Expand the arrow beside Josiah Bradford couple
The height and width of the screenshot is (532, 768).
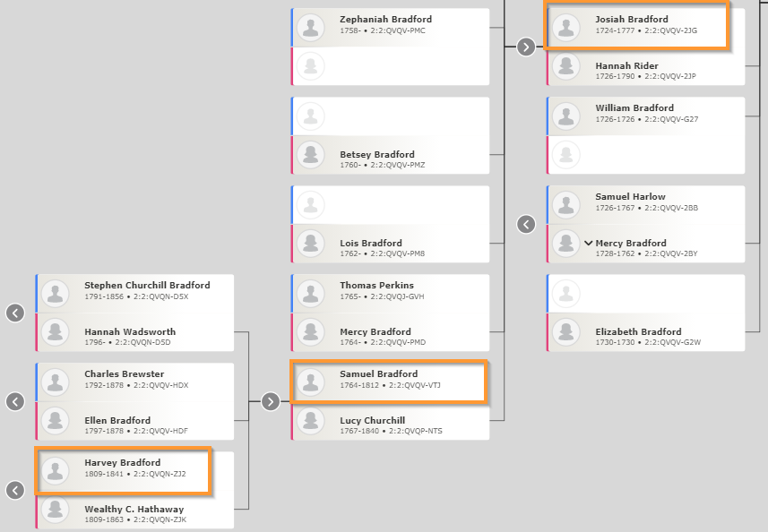[526, 47]
